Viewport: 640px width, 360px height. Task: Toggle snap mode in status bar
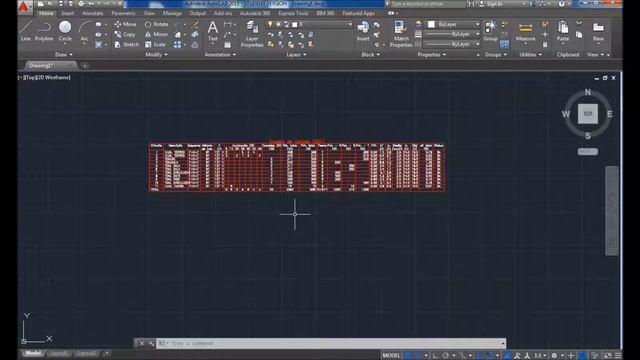point(418,356)
